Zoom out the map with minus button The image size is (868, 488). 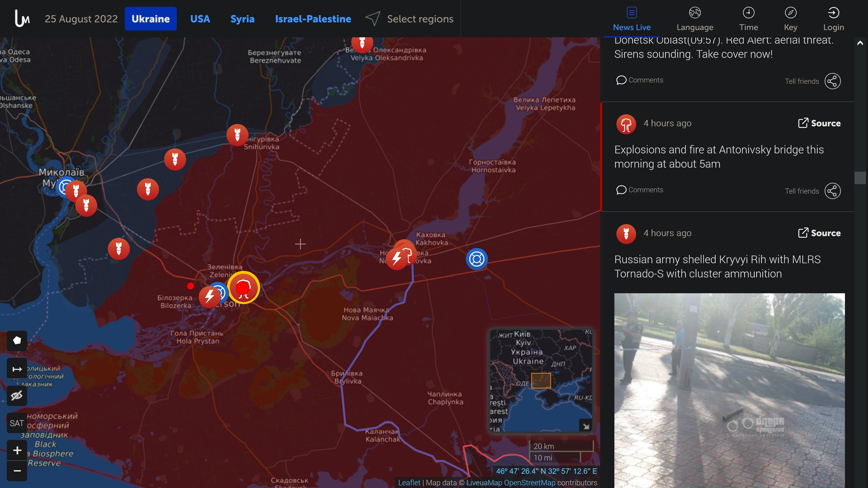click(x=17, y=471)
